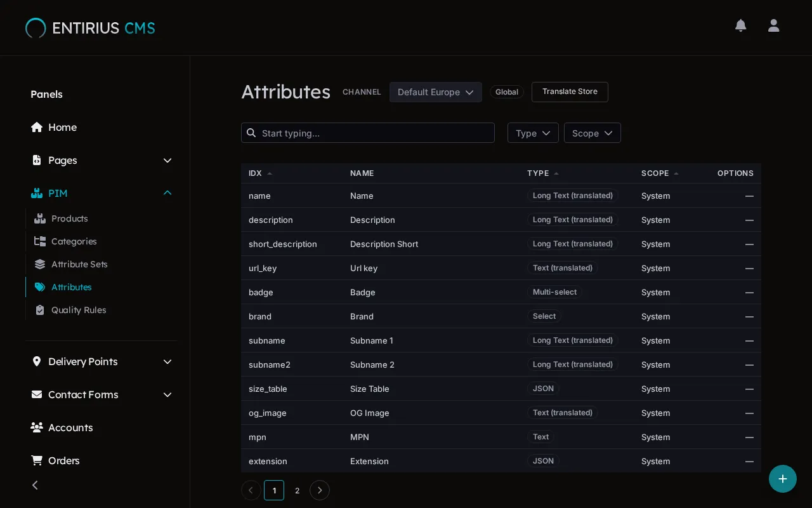
Task: Click the Start typing search field
Action: pos(368,133)
